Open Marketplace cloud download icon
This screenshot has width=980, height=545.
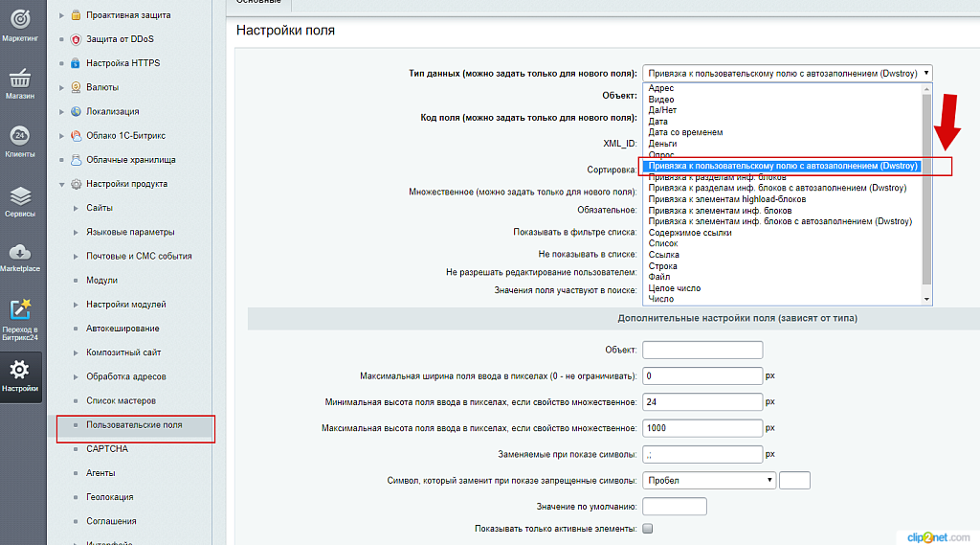coord(20,254)
